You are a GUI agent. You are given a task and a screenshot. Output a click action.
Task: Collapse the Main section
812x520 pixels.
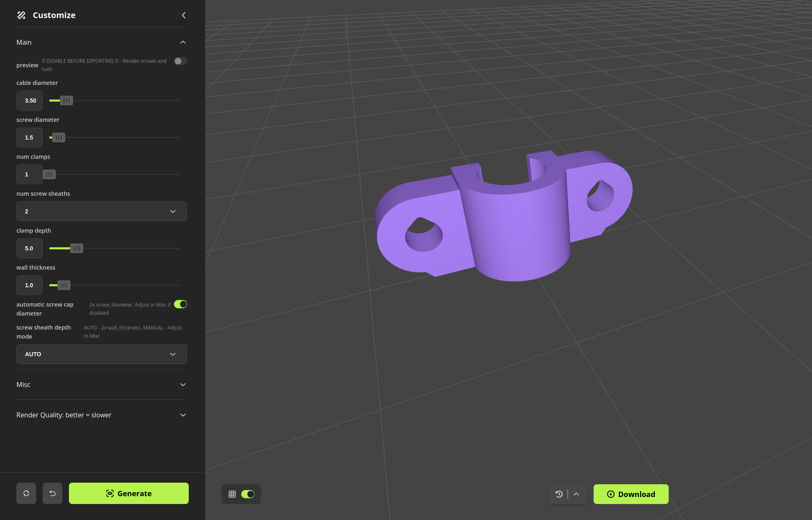183,42
